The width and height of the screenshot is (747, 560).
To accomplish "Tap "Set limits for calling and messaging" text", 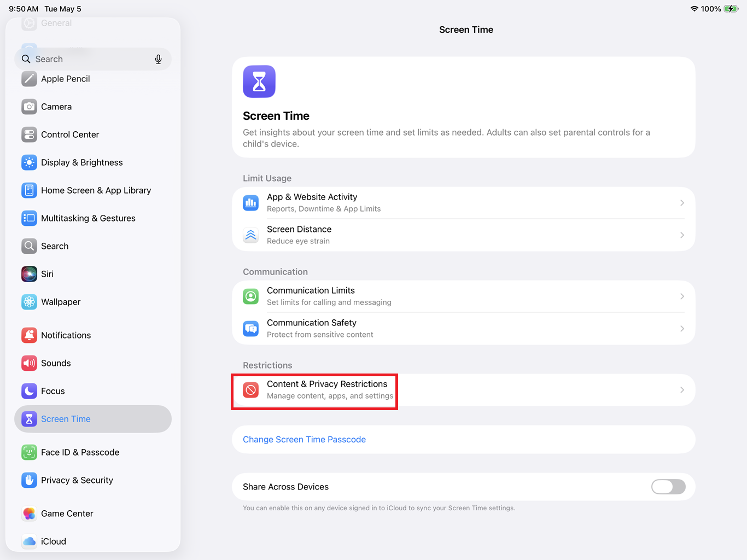I will [329, 302].
